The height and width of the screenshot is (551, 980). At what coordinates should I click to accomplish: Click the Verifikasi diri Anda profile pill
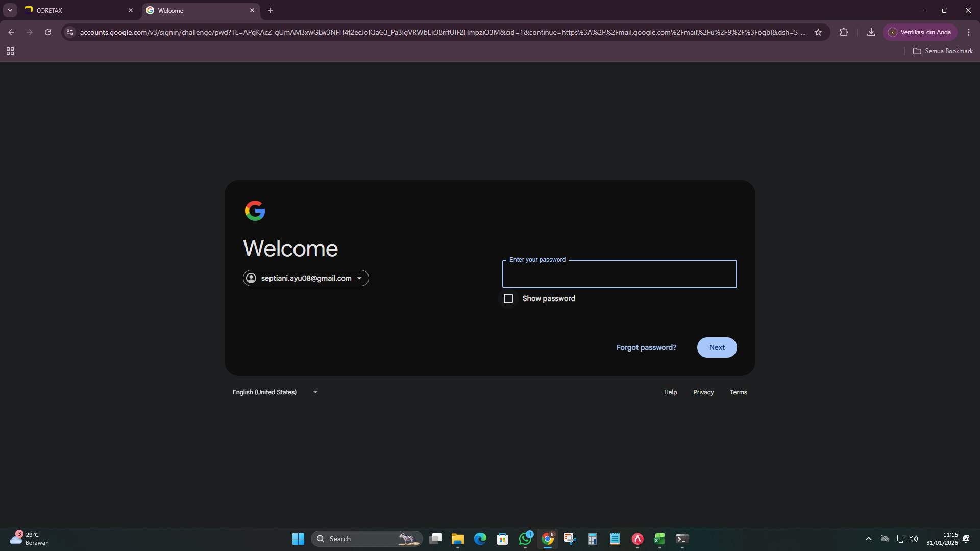(x=920, y=32)
